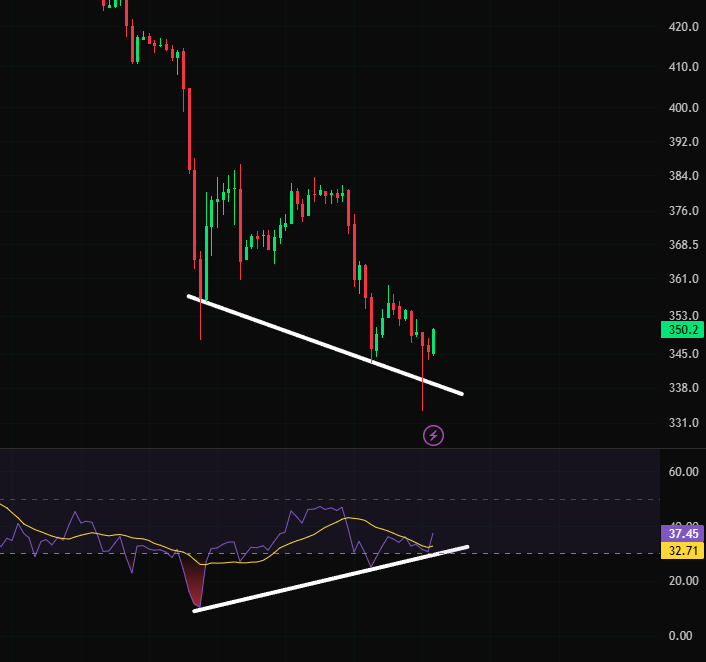Click the 0.00 RSI axis label
This screenshot has width=706, height=662.
(x=680, y=636)
